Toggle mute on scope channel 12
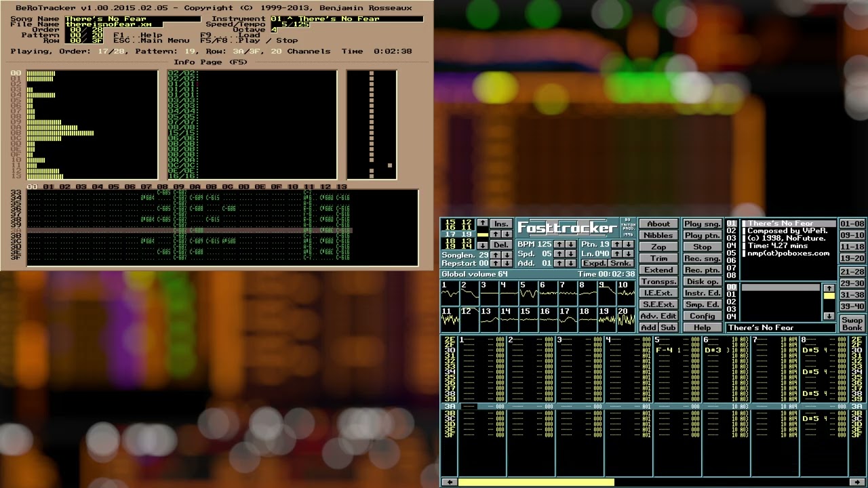Screen dimensions: 868x488 coord(469,319)
